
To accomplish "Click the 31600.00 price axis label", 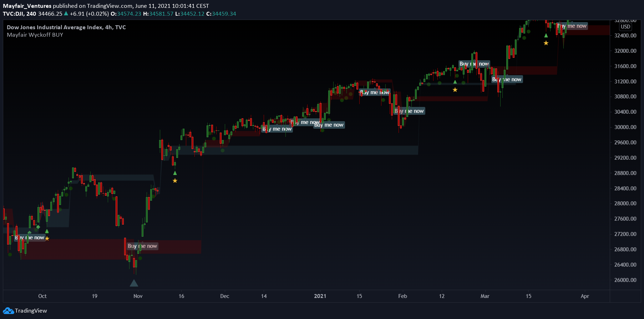I will click(625, 66).
